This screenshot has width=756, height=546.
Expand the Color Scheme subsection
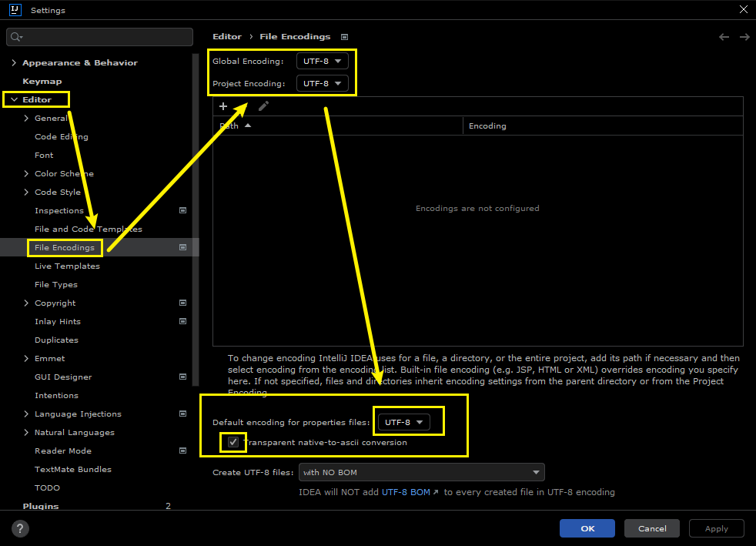pos(26,173)
